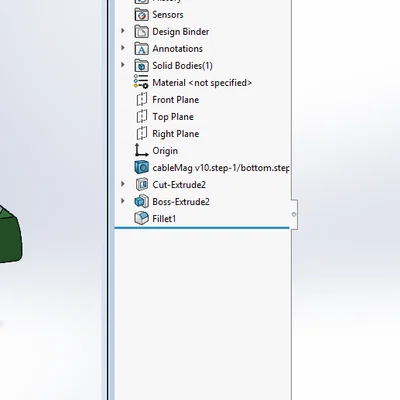This screenshot has width=400, height=400.
Task: Select Material <not specified> label
Action: pyautogui.click(x=202, y=83)
